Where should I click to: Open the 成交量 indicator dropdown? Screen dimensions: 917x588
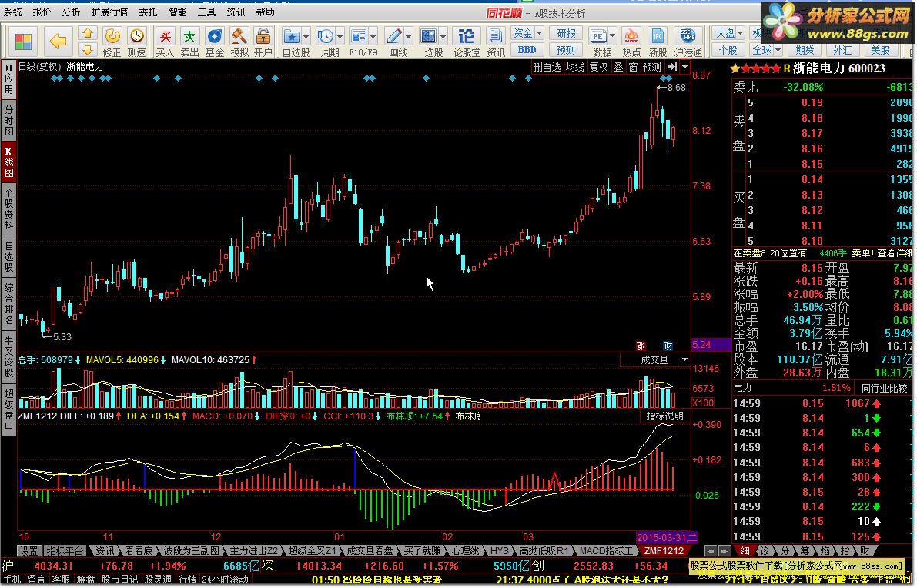684,360
